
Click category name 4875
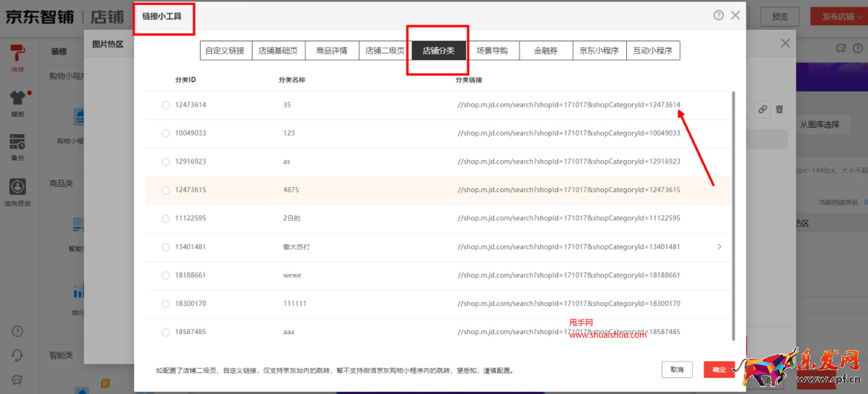tap(291, 190)
